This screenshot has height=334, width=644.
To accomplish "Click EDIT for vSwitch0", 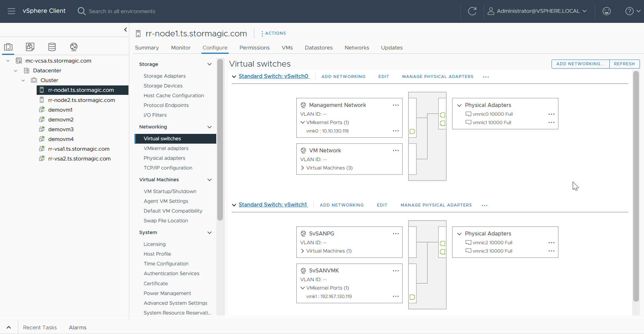I will click(x=384, y=77).
